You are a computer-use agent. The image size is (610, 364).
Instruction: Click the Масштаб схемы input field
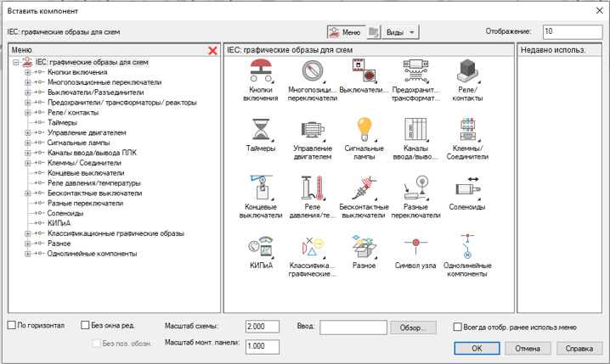[x=263, y=327]
